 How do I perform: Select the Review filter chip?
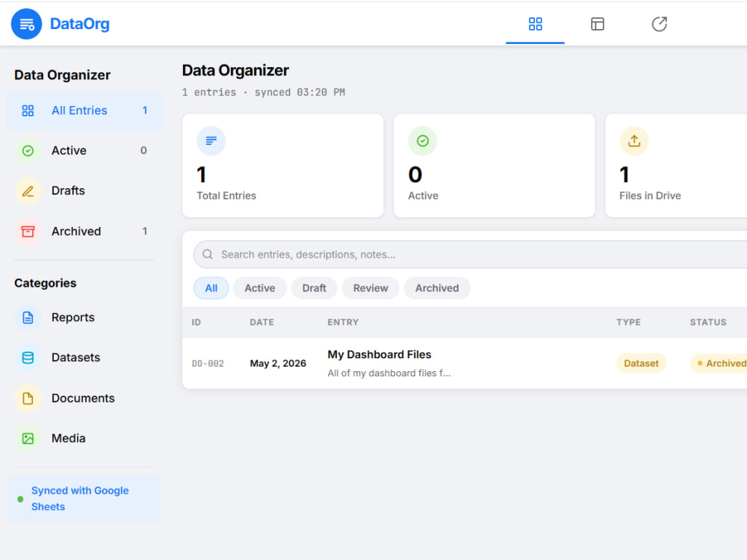(371, 288)
